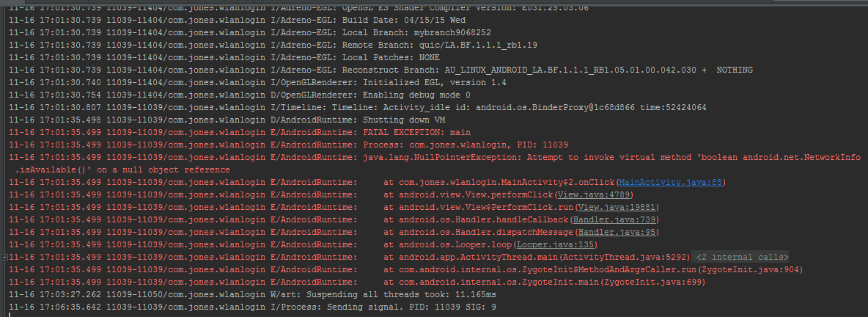Open the View.java:19881 link
The image size is (868, 317).
click(617, 207)
